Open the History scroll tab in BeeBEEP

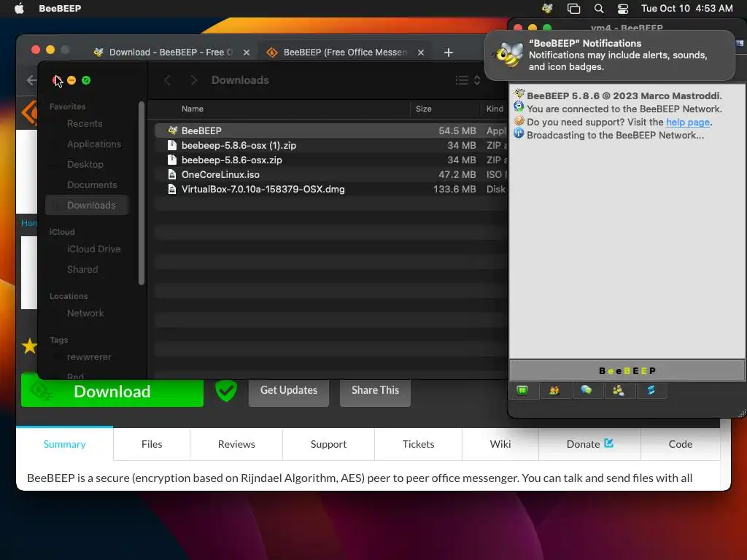click(651, 391)
